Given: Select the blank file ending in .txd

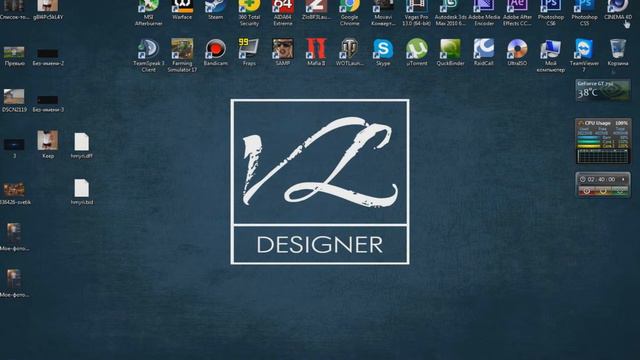Looking at the screenshot, I should click(81, 192).
